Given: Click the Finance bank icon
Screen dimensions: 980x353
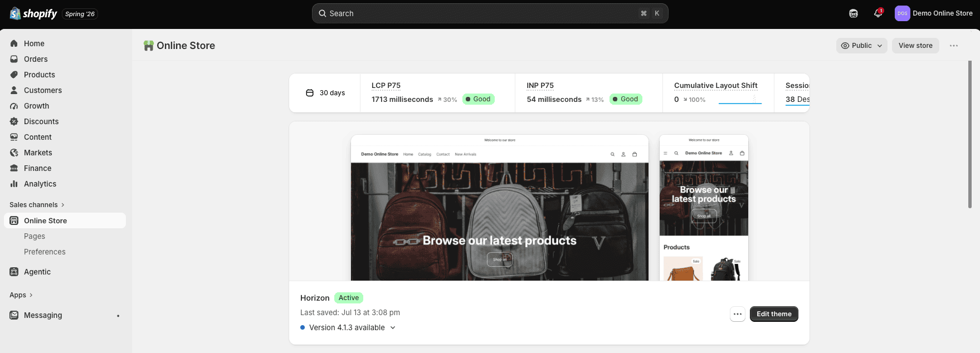Looking at the screenshot, I should (x=14, y=168).
